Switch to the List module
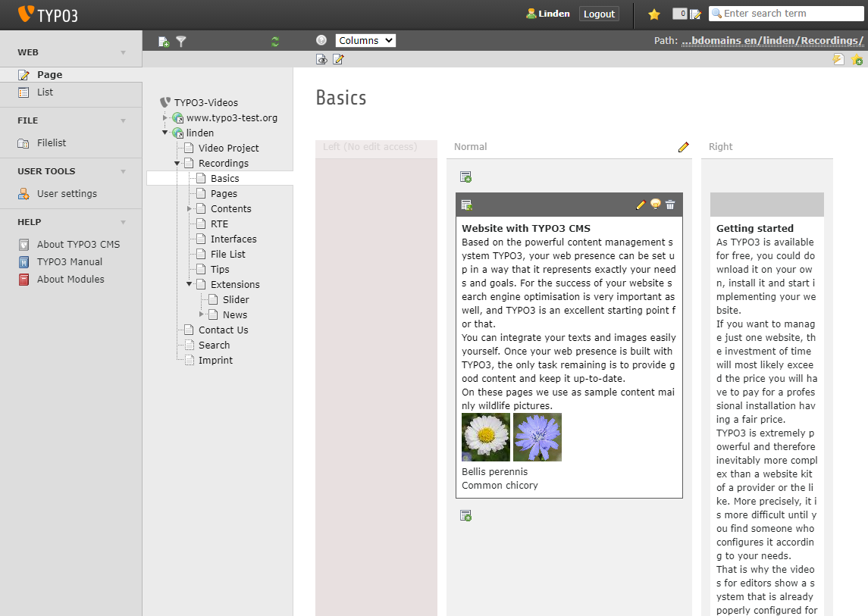Image resolution: width=868 pixels, height=616 pixels. coord(45,94)
